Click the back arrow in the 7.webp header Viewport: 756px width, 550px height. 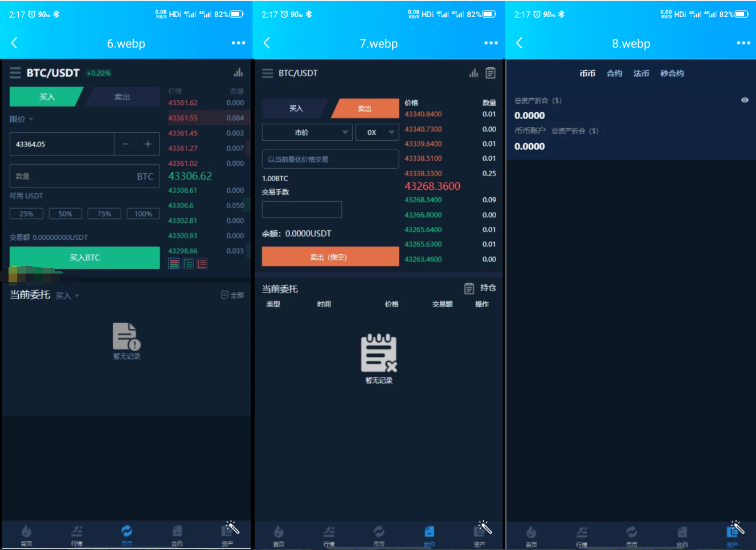pos(267,43)
